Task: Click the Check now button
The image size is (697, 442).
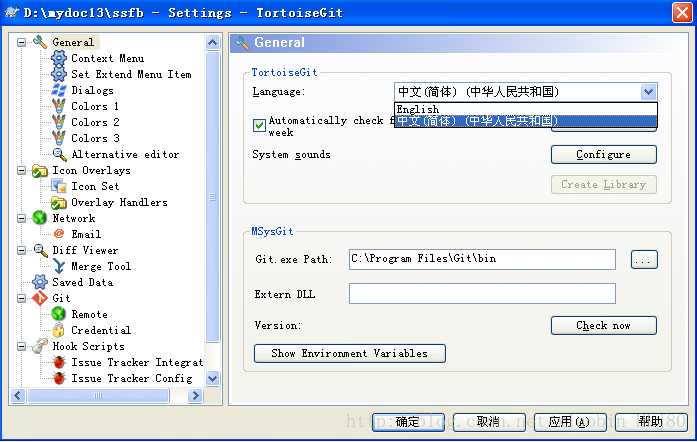Action: tap(603, 325)
